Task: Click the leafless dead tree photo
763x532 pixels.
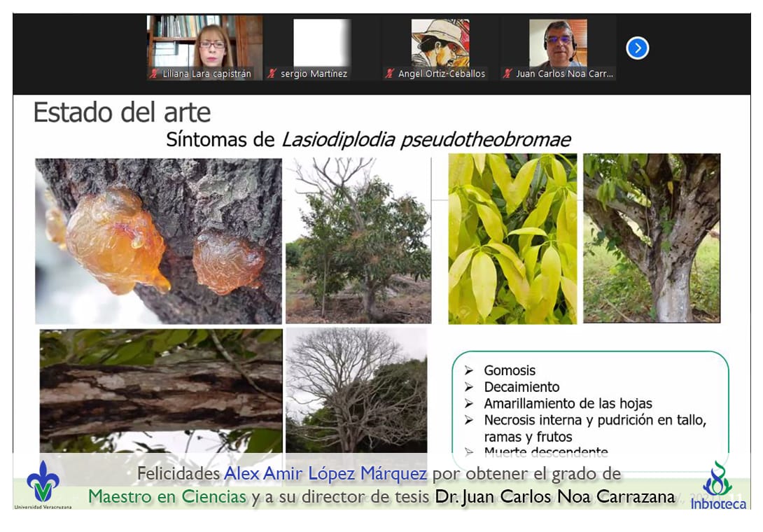Action: click(356, 390)
